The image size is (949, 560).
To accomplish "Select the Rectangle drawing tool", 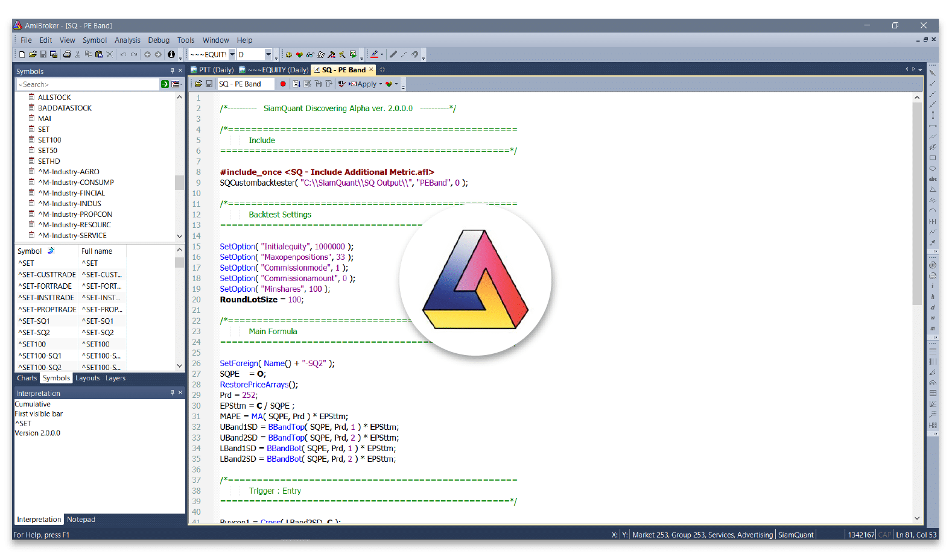I will (x=933, y=158).
